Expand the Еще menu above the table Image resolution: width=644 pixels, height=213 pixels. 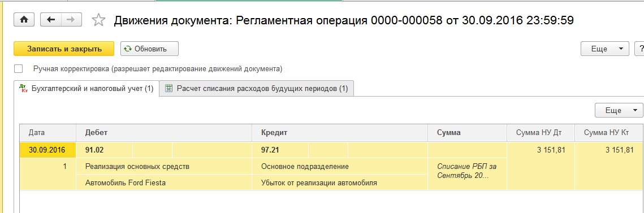pyautogui.click(x=619, y=110)
